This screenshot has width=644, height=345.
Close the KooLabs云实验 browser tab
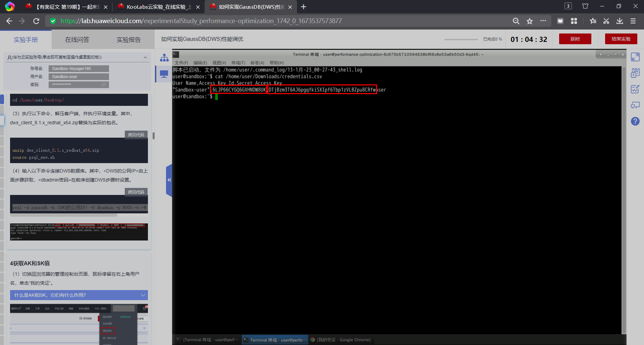point(198,7)
